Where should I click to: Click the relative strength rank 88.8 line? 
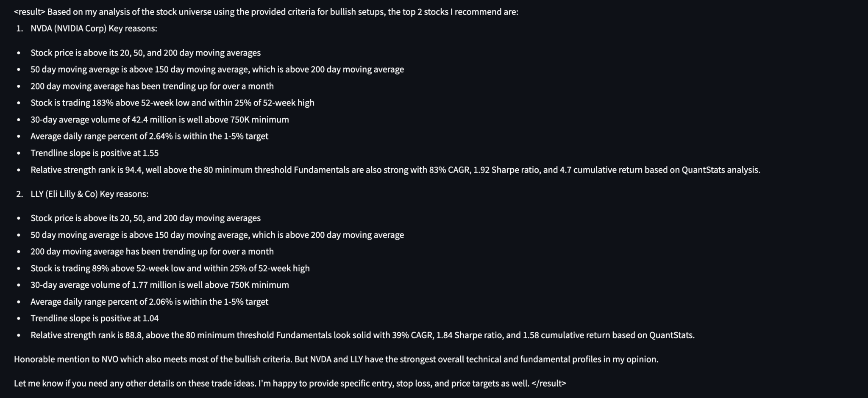coord(362,335)
